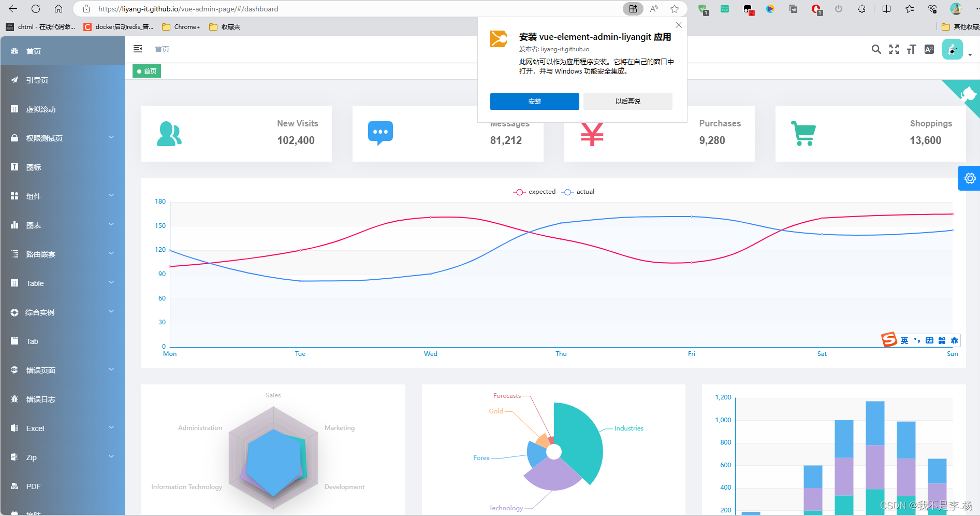980x516 pixels.
Task: Open 虚拟滚动 in the sidebar
Action: [62, 109]
